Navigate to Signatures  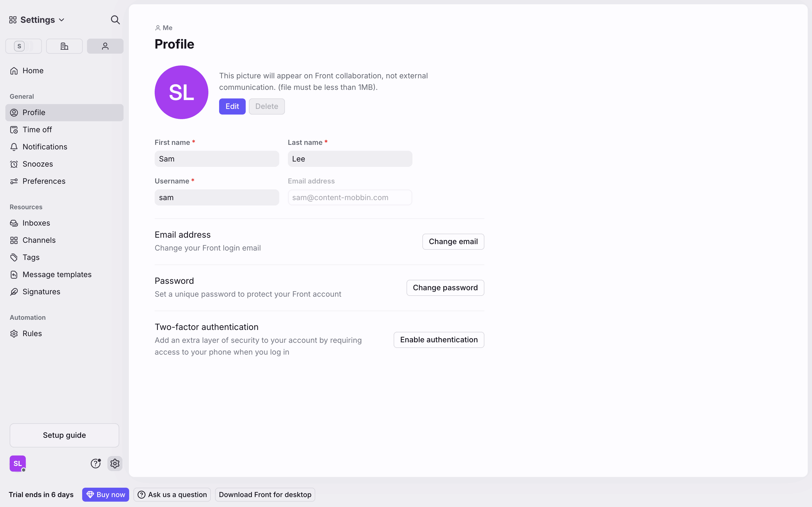click(x=41, y=292)
